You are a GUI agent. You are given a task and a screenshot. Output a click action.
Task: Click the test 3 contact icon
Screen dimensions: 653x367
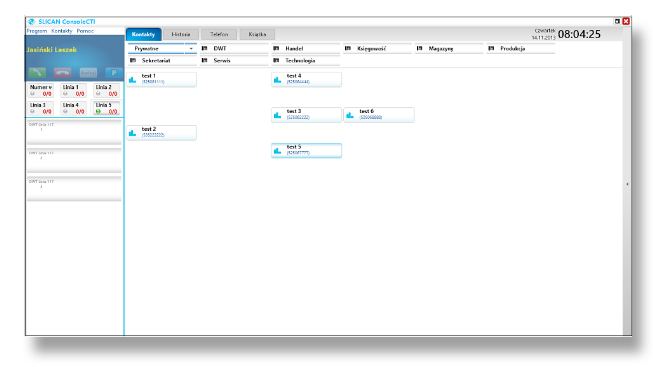278,115
